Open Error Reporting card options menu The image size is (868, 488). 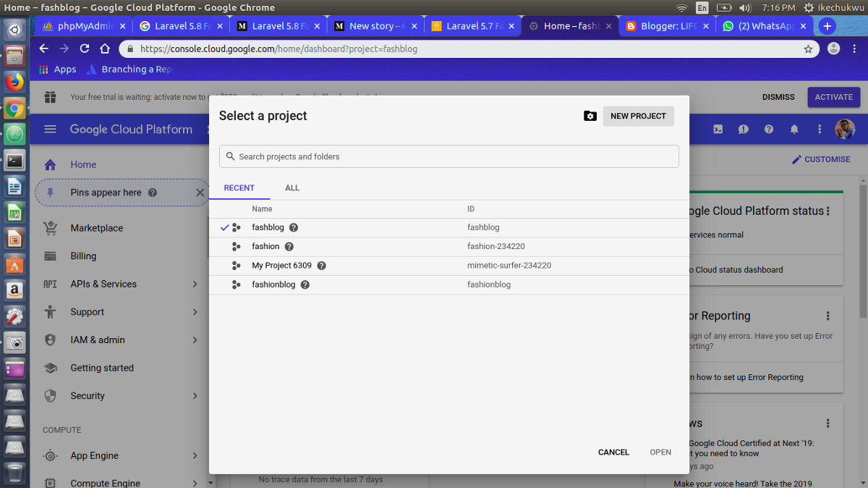[828, 316]
